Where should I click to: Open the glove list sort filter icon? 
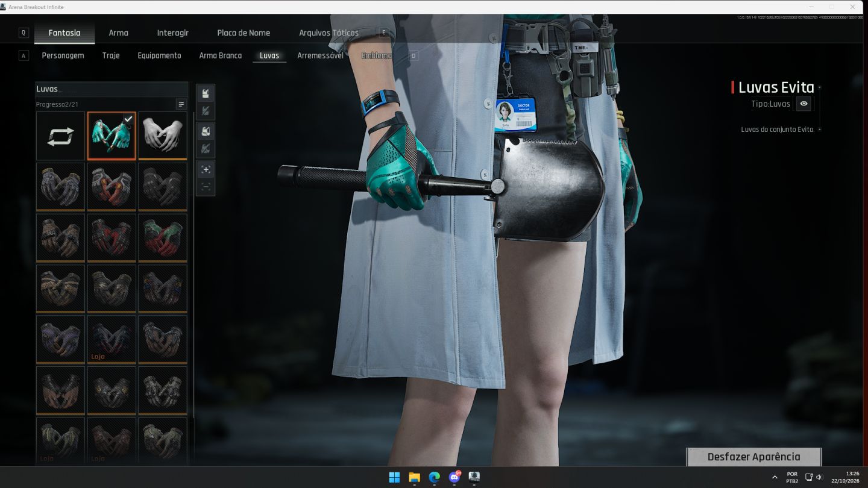click(x=181, y=104)
